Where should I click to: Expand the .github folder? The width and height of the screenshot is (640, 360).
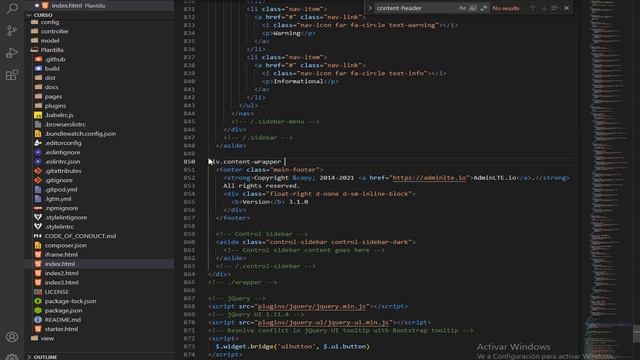point(55,59)
